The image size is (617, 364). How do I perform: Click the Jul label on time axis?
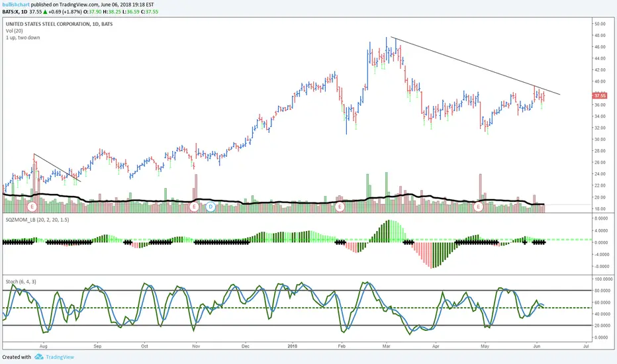click(586, 346)
